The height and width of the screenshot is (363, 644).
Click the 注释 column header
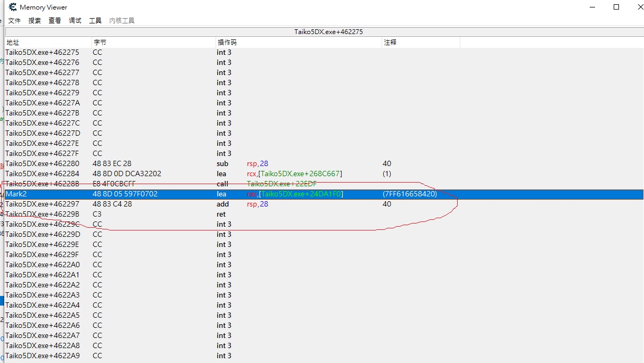point(420,42)
